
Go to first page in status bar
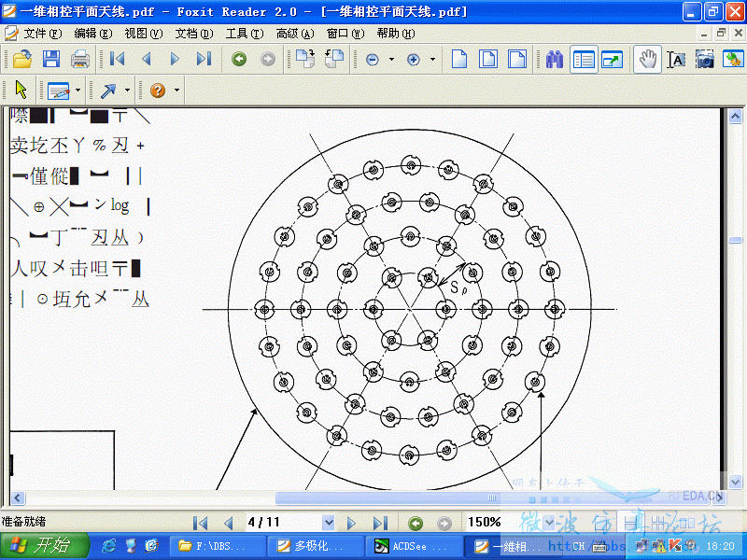(200, 523)
